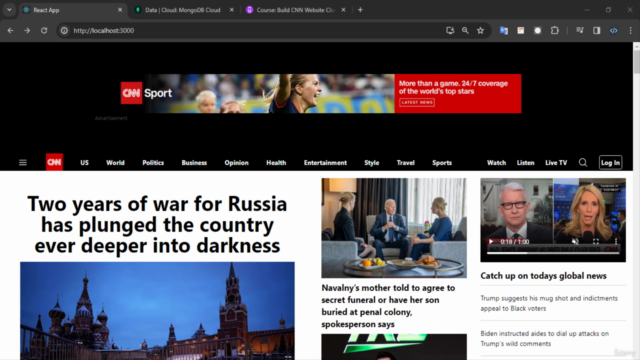Close the React App tab
The image size is (640, 360).
[x=120, y=10]
